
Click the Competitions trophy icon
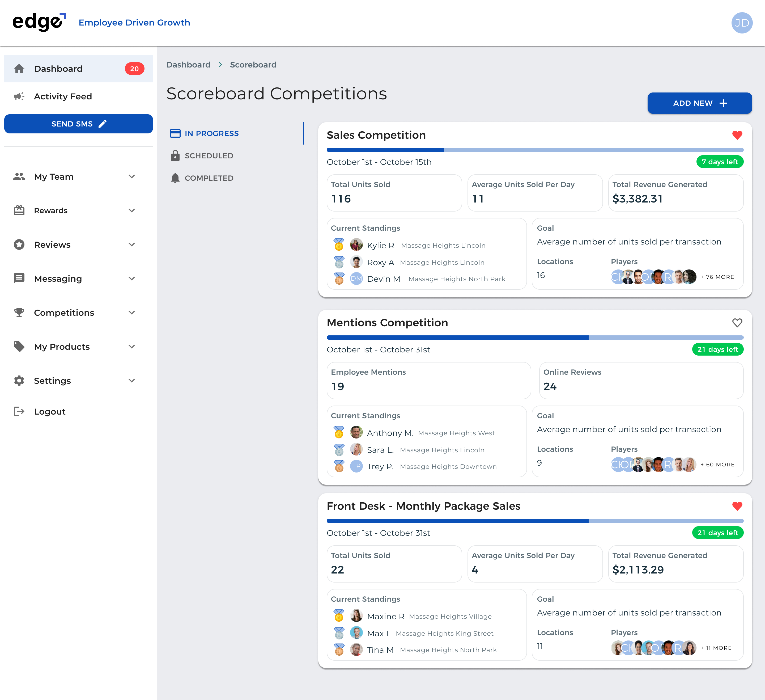[19, 313]
